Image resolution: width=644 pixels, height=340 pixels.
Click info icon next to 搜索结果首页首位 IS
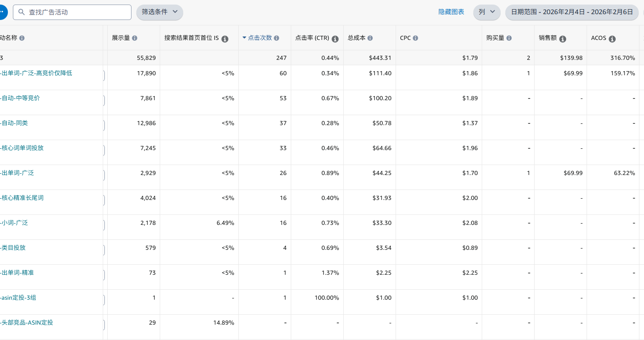click(x=225, y=39)
